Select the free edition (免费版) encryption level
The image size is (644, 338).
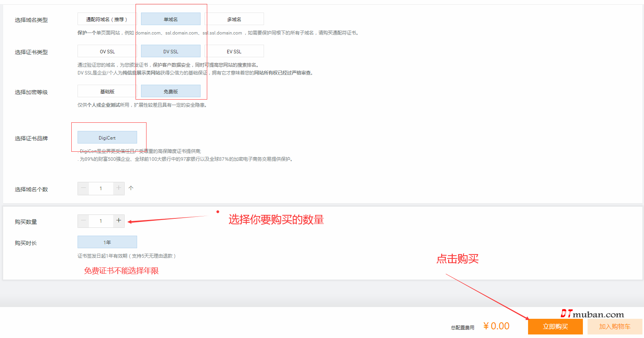coord(170,91)
